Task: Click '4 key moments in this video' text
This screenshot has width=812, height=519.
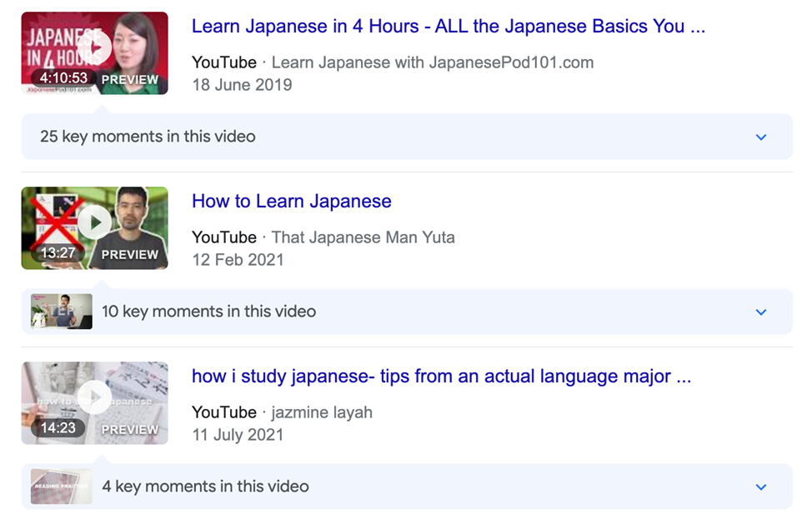Action: 205,487
